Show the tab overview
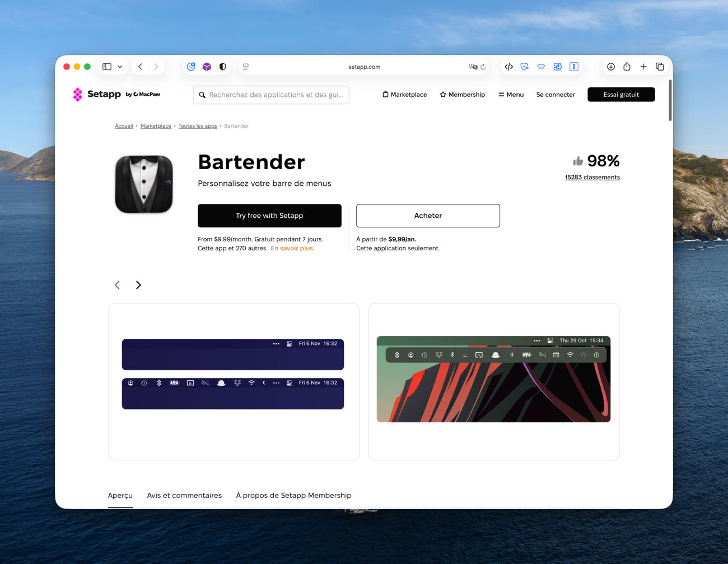The height and width of the screenshot is (564, 728). (x=660, y=67)
